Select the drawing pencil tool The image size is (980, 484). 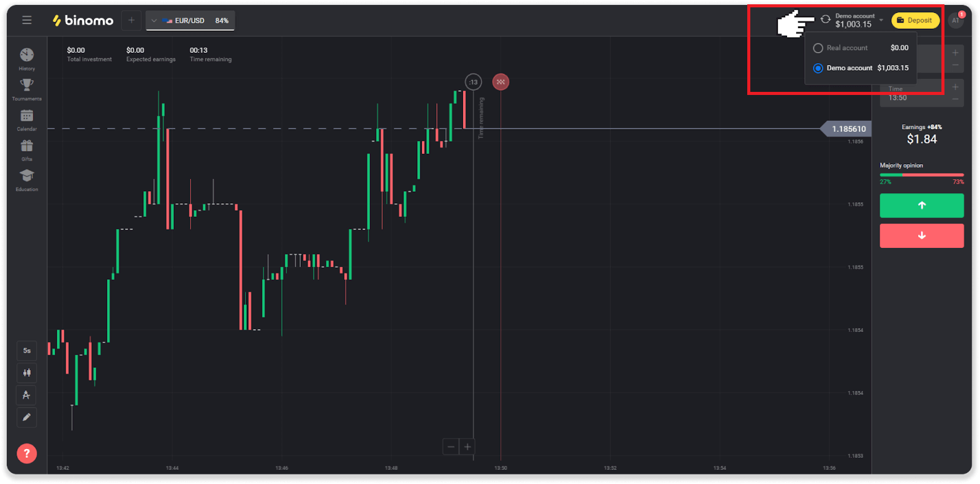(x=26, y=417)
